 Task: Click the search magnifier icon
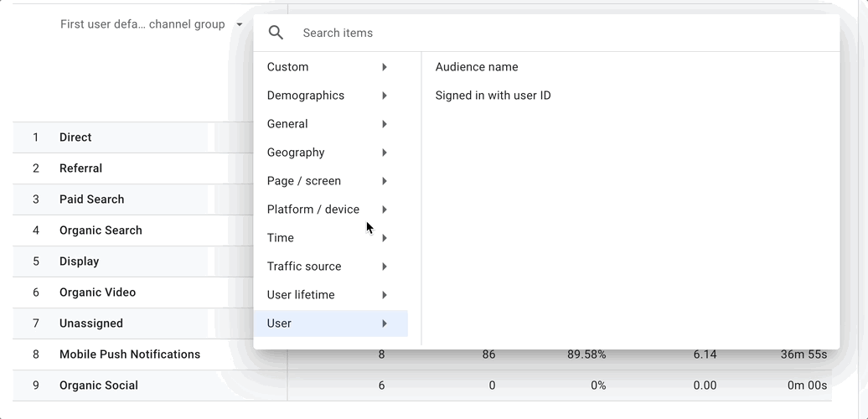coord(276,33)
